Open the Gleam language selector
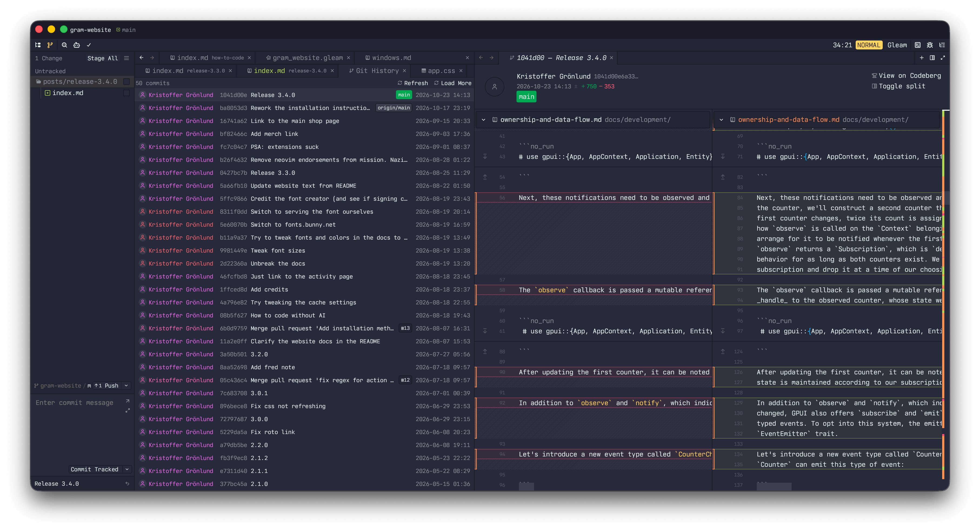980x531 pixels. tap(897, 45)
